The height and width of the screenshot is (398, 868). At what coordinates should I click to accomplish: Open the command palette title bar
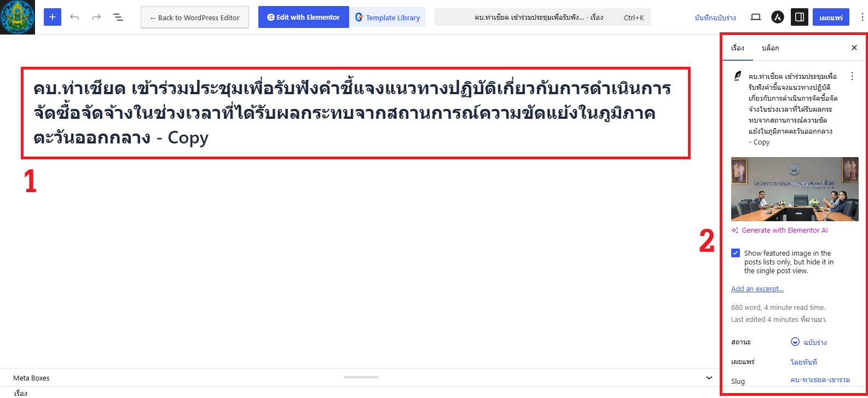coord(542,17)
